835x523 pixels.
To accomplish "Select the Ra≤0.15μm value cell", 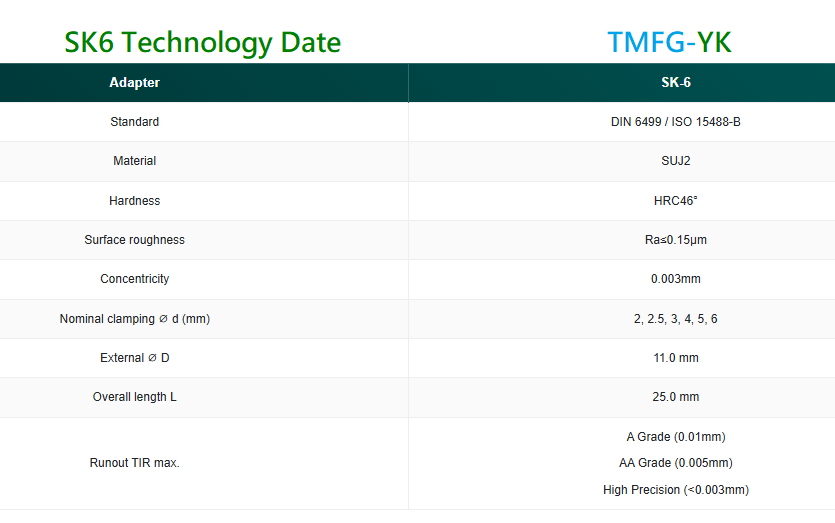I will (675, 240).
